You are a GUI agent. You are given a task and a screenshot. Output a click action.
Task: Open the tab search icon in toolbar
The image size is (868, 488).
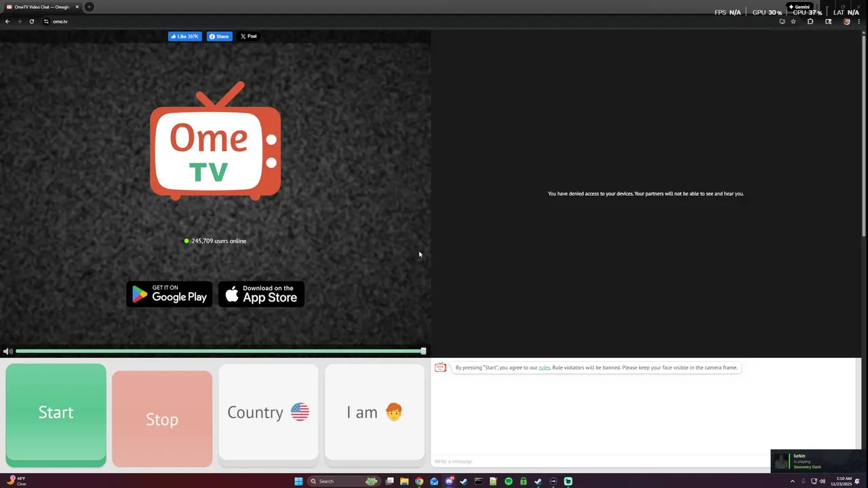[828, 22]
